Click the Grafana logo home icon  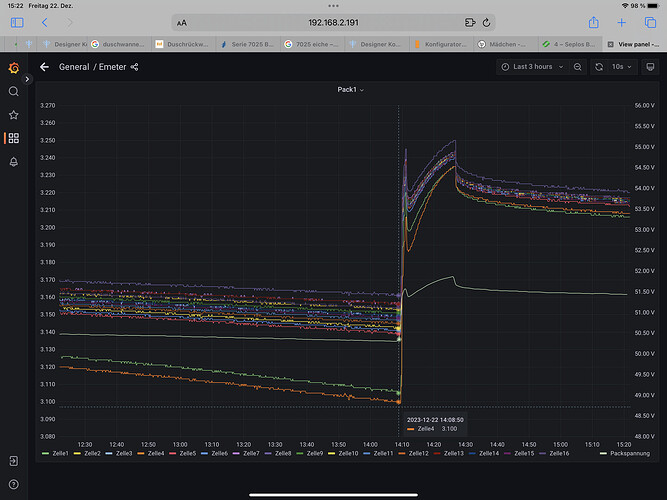tap(13, 67)
